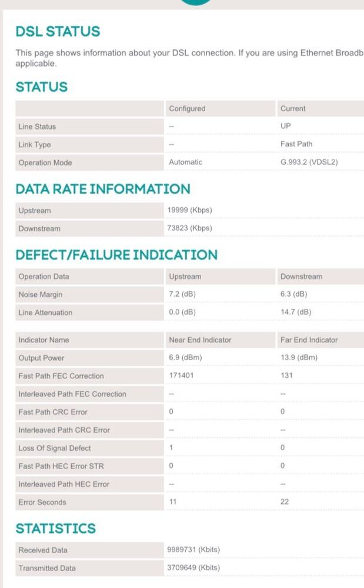Select the Upstream 19999 (Kbps) value
Viewport: 364px width, 588px height.
pos(189,210)
